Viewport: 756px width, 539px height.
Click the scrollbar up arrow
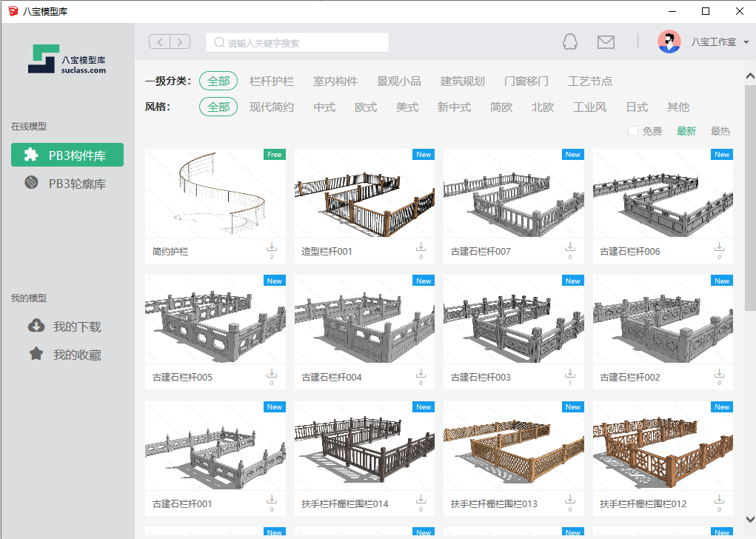pos(750,76)
